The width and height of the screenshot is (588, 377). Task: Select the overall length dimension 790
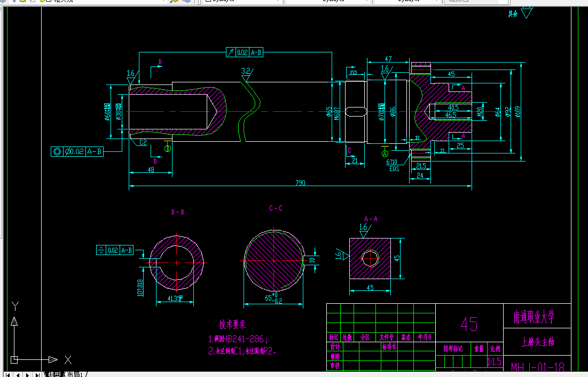tap(300, 183)
